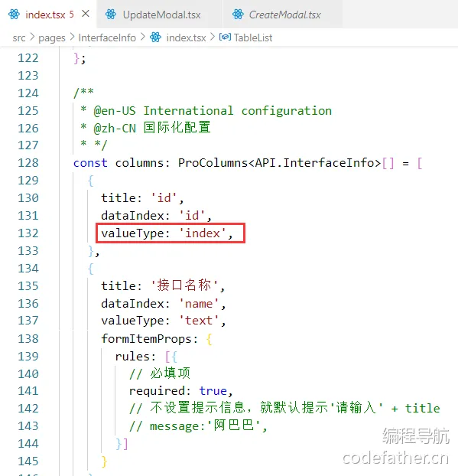This screenshot has width=458, height=476.
Task: Click the React icon in breadcrumb path
Action: [156, 37]
